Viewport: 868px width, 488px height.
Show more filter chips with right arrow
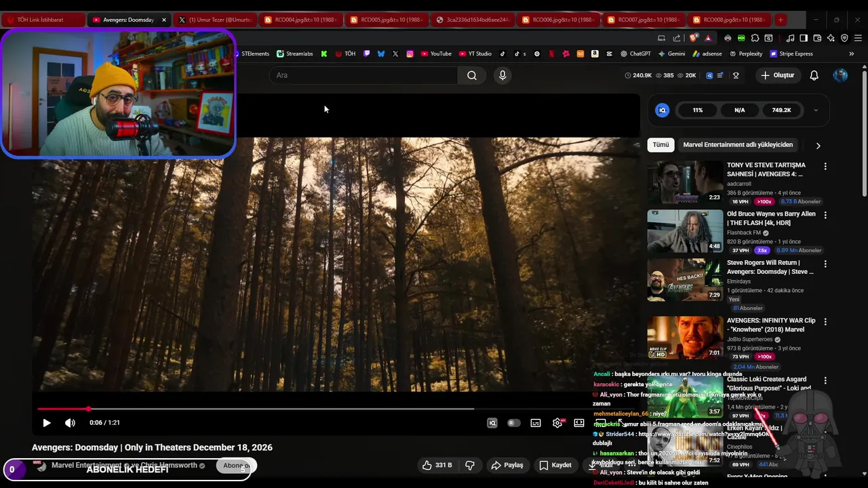(x=818, y=145)
